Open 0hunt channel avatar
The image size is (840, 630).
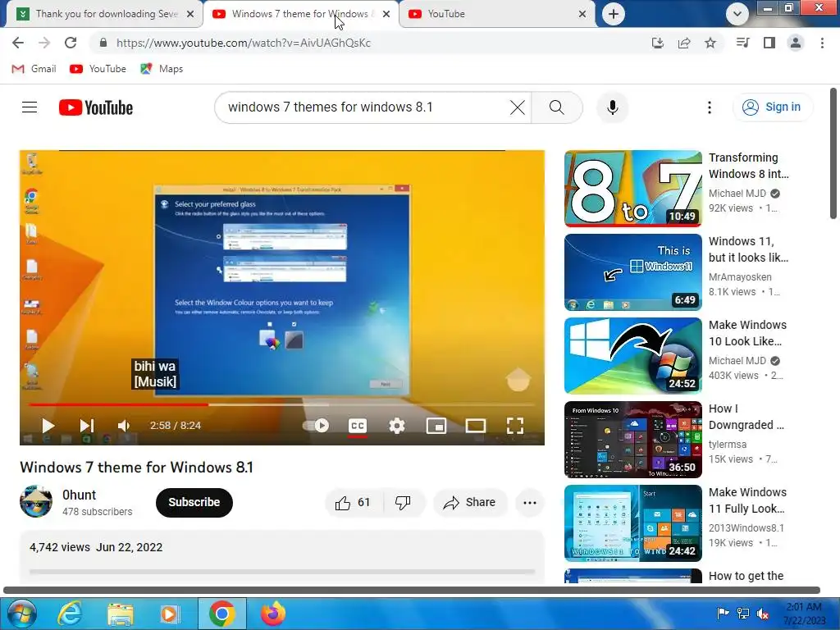[x=36, y=502]
